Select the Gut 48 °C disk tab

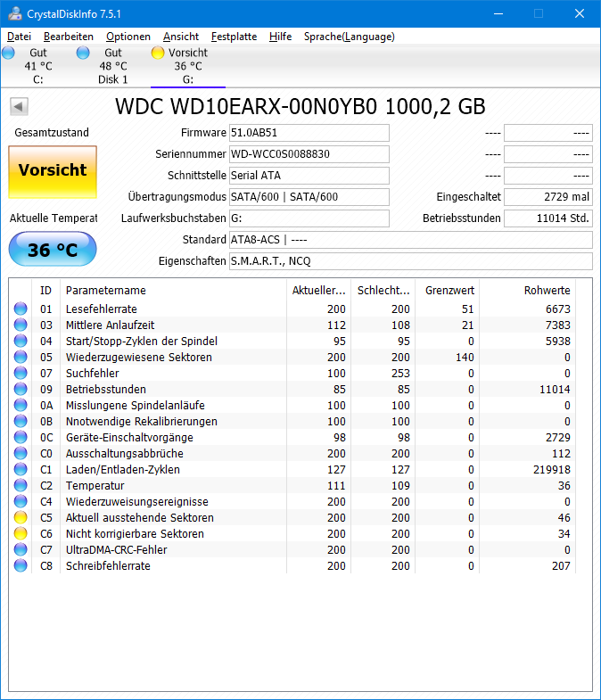click(x=113, y=66)
